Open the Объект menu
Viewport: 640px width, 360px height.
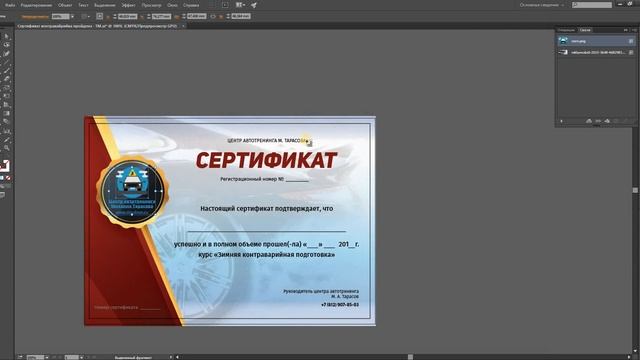[65, 5]
